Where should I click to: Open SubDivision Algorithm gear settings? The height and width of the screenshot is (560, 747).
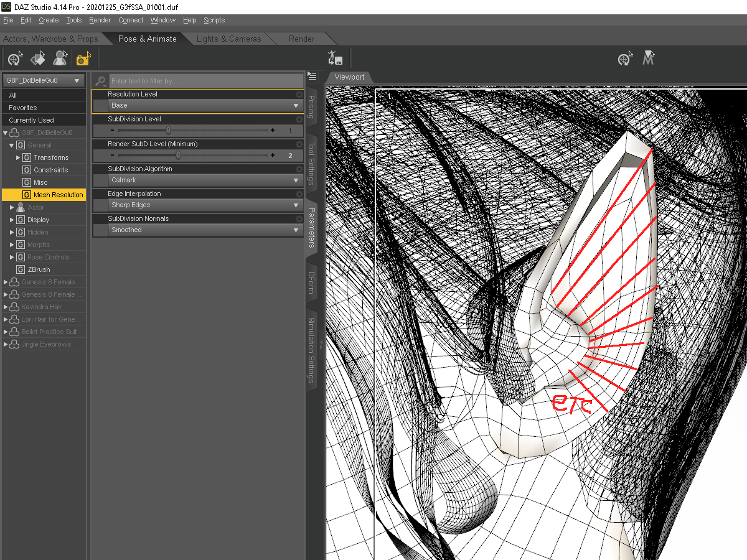[299, 169]
